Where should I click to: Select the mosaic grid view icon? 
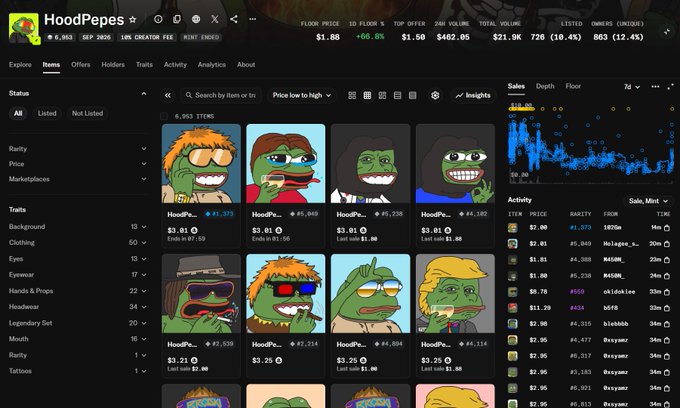pyautogui.click(x=382, y=95)
